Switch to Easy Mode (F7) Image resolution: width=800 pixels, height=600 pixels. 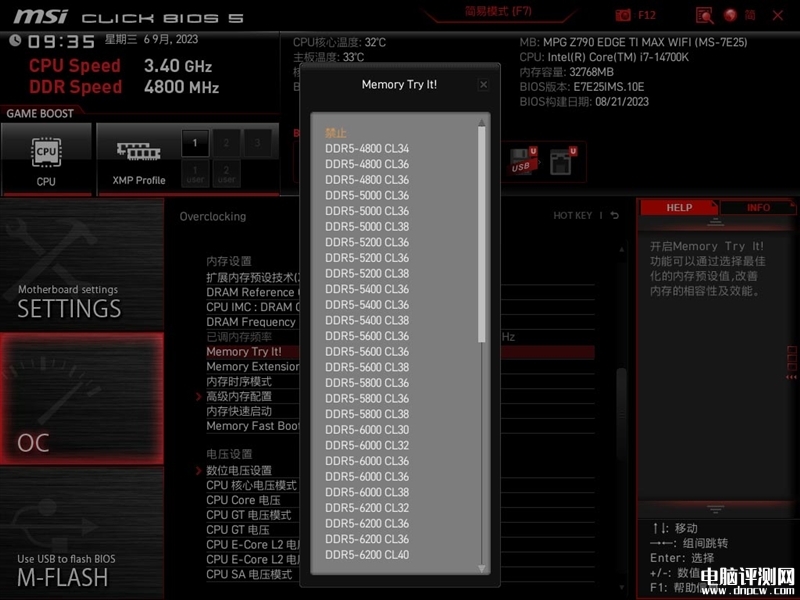[x=498, y=12]
